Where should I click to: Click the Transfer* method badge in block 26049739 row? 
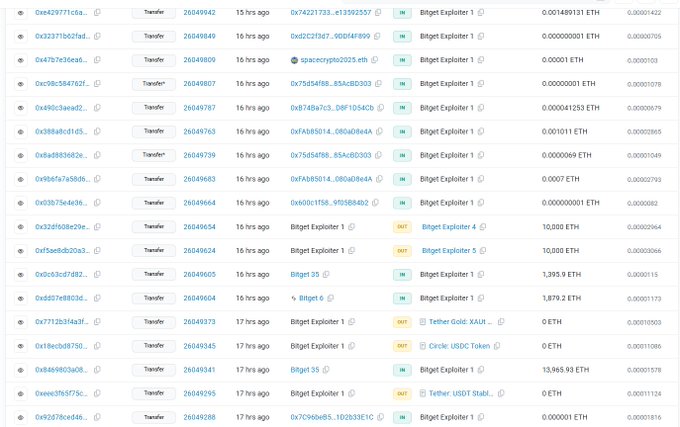[x=154, y=155]
